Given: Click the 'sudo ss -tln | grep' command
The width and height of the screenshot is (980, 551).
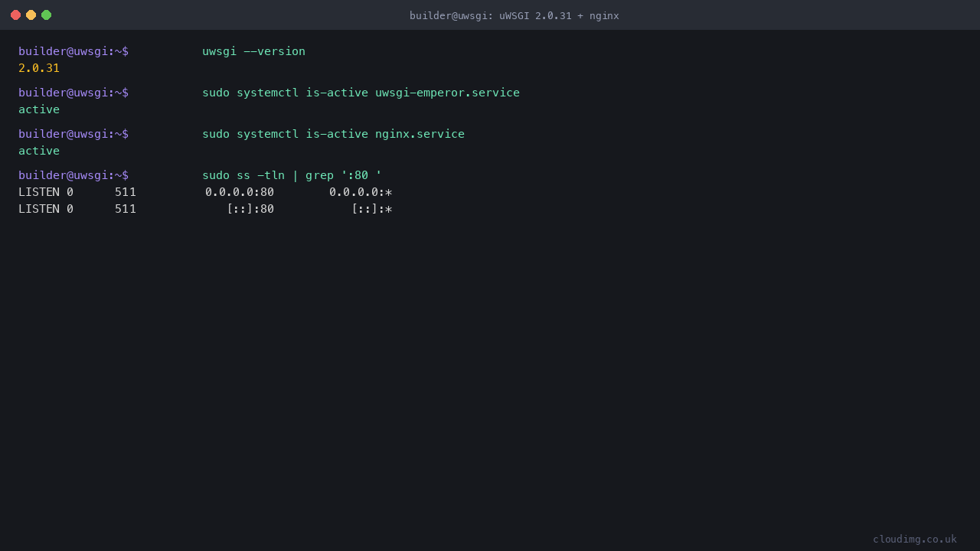Looking at the screenshot, I should (292, 175).
